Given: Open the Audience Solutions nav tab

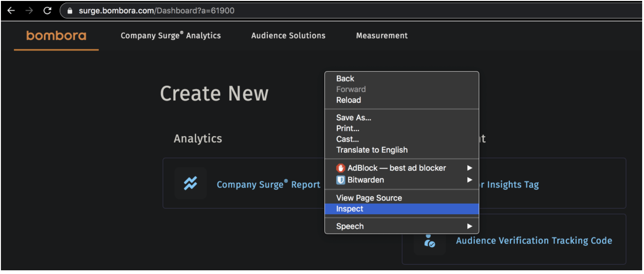Looking at the screenshot, I should [288, 36].
